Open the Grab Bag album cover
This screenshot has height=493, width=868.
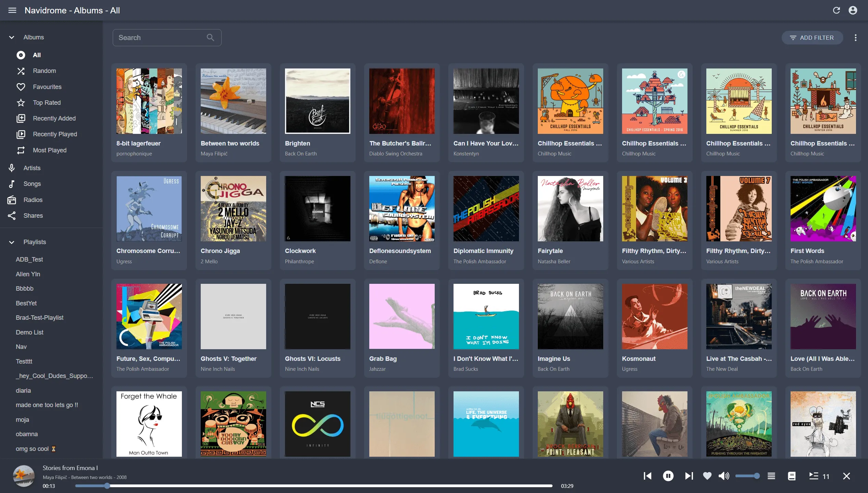[x=402, y=316]
